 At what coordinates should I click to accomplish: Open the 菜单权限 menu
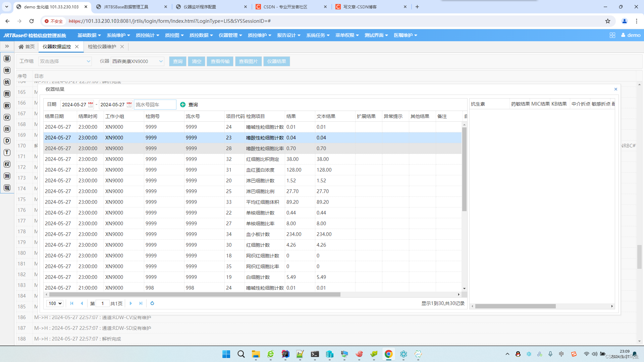click(x=347, y=35)
